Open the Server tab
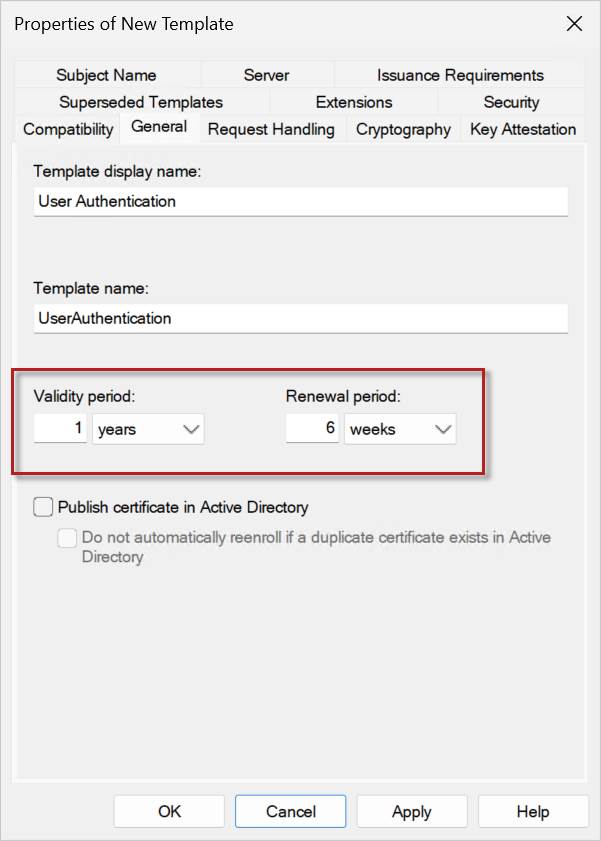601x841 pixels. coord(266,75)
